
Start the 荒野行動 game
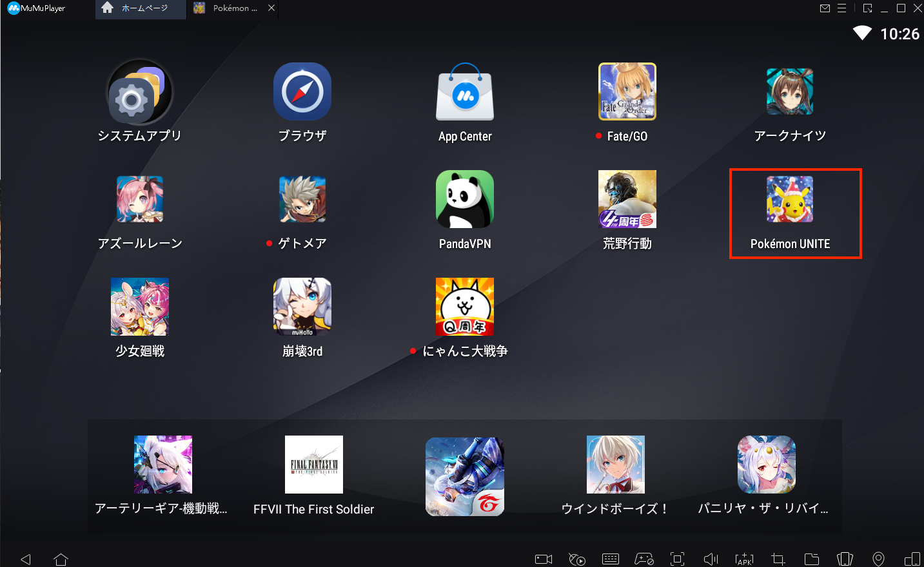[x=627, y=199]
